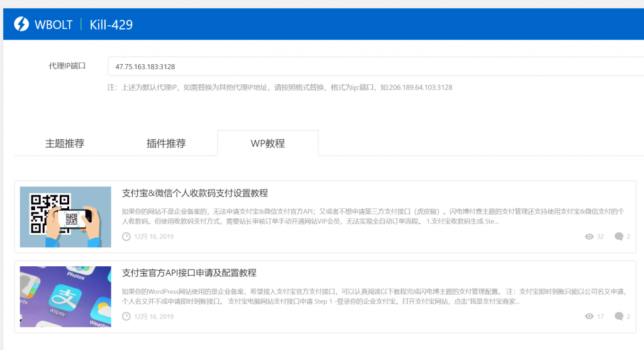Click the eye views icon showing 32
This screenshot has height=350, width=644.
589,237
